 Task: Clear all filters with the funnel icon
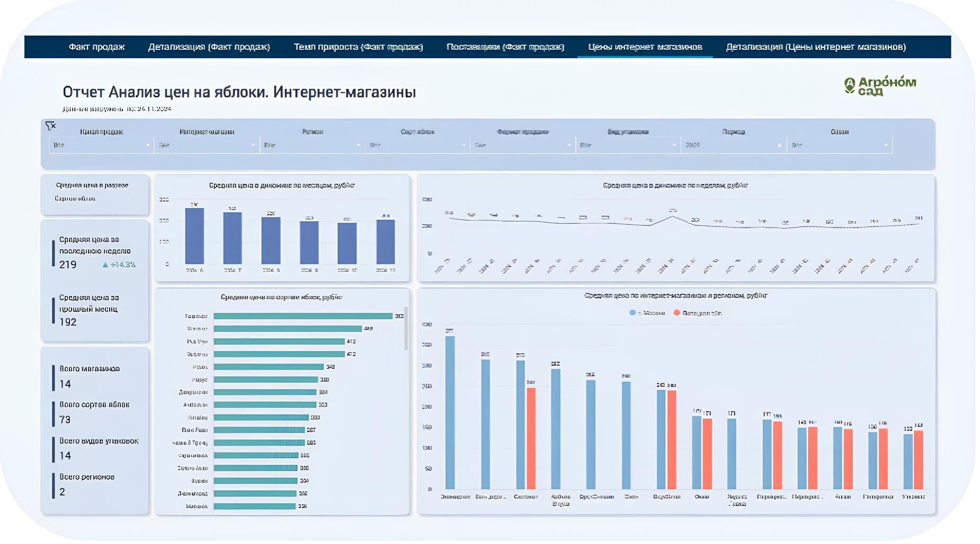click(50, 126)
